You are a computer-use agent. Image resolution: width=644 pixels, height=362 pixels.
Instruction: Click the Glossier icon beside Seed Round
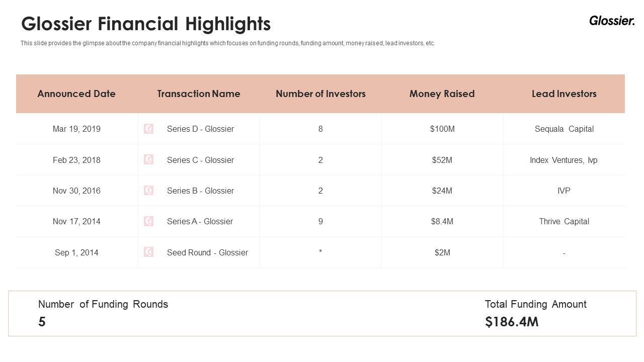(x=148, y=252)
